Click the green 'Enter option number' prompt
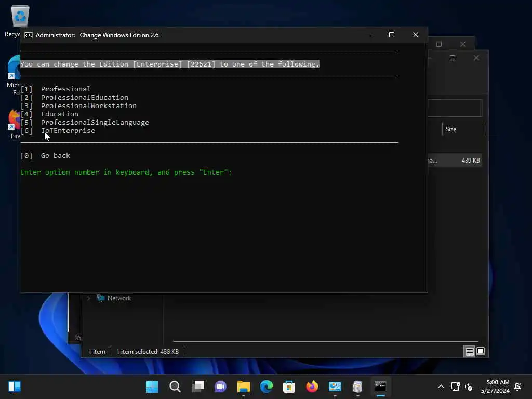The height and width of the screenshot is (399, 532). click(126, 172)
